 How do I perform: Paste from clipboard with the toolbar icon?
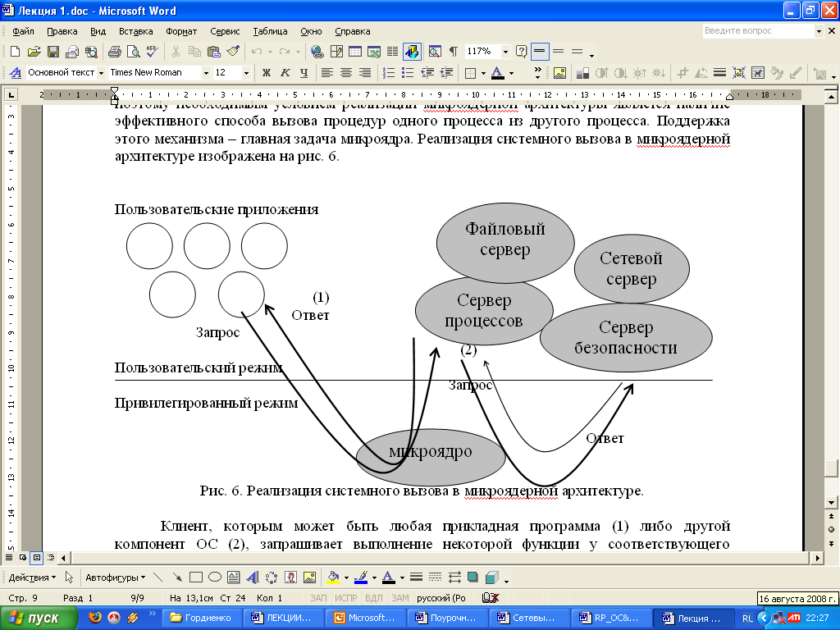[x=214, y=52]
